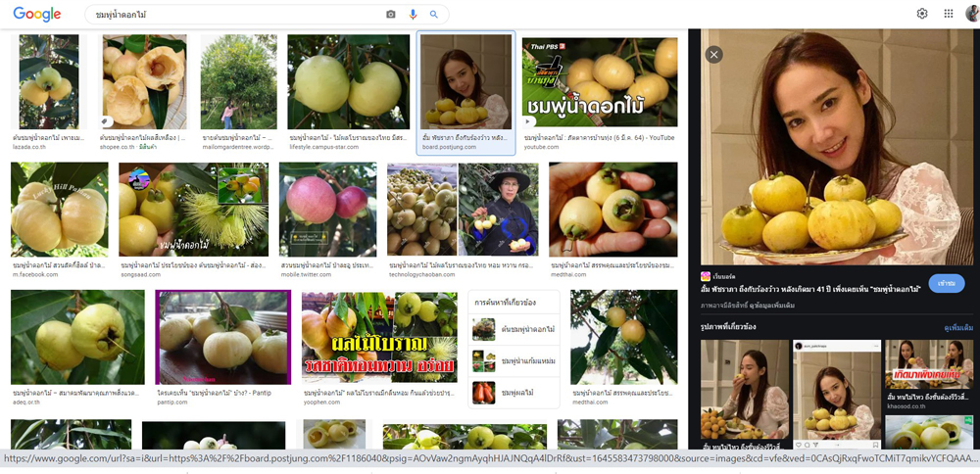The width and height of the screenshot is (980, 474).
Task: Select the second related search suggestion
Action: [x=514, y=361]
